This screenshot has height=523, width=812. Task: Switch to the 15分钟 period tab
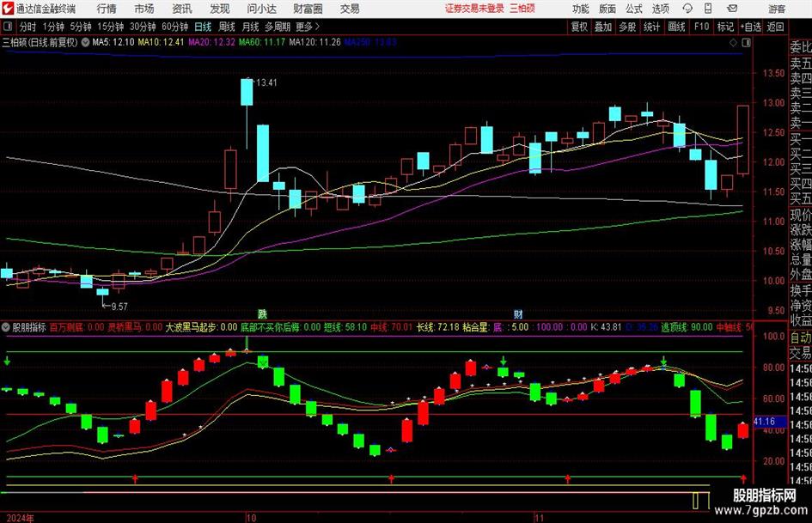(x=111, y=27)
